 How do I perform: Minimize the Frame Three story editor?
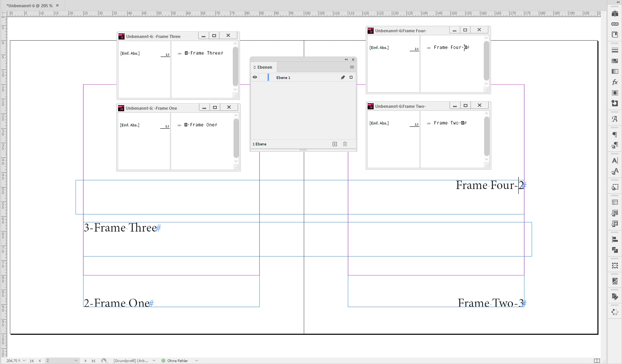pos(204,36)
